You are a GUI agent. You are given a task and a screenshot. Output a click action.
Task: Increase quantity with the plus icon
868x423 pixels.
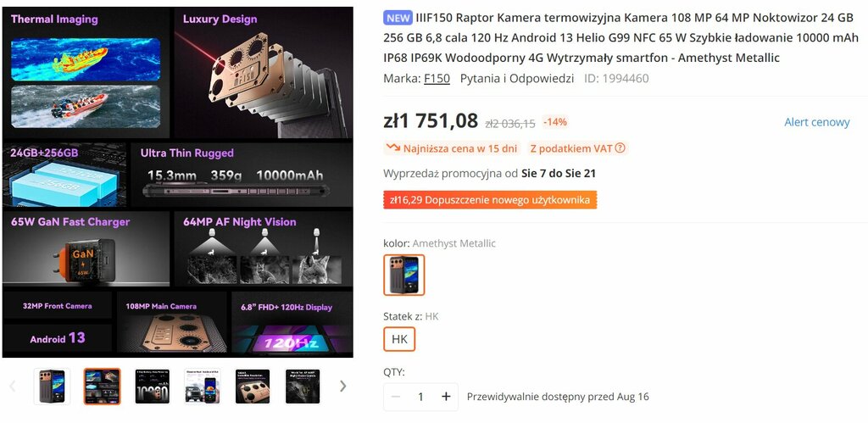click(446, 397)
